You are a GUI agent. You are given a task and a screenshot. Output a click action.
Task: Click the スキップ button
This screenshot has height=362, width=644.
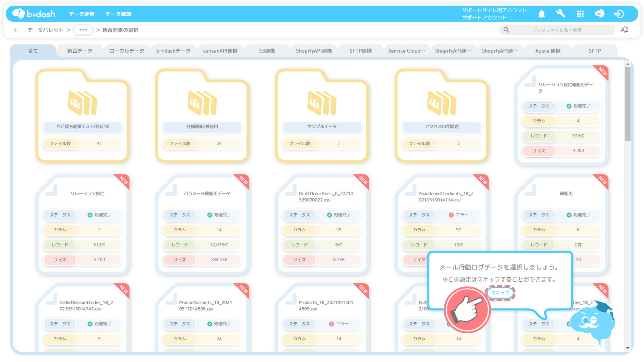500,293
